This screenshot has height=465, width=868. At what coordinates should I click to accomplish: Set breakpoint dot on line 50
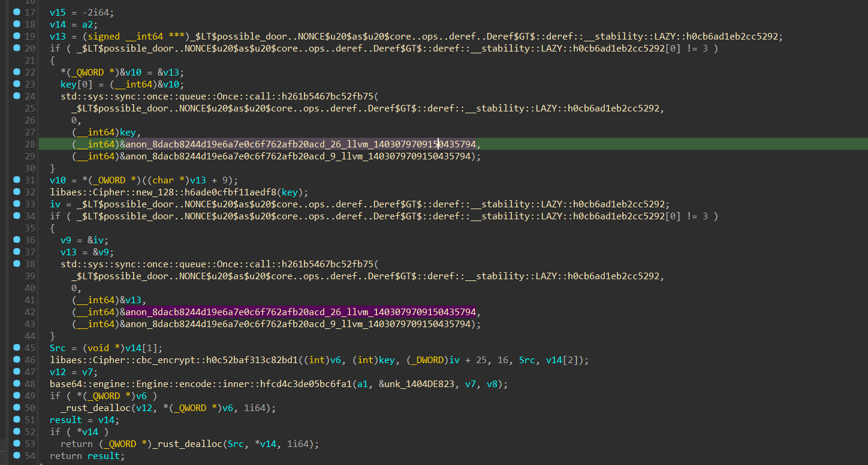pos(17,407)
